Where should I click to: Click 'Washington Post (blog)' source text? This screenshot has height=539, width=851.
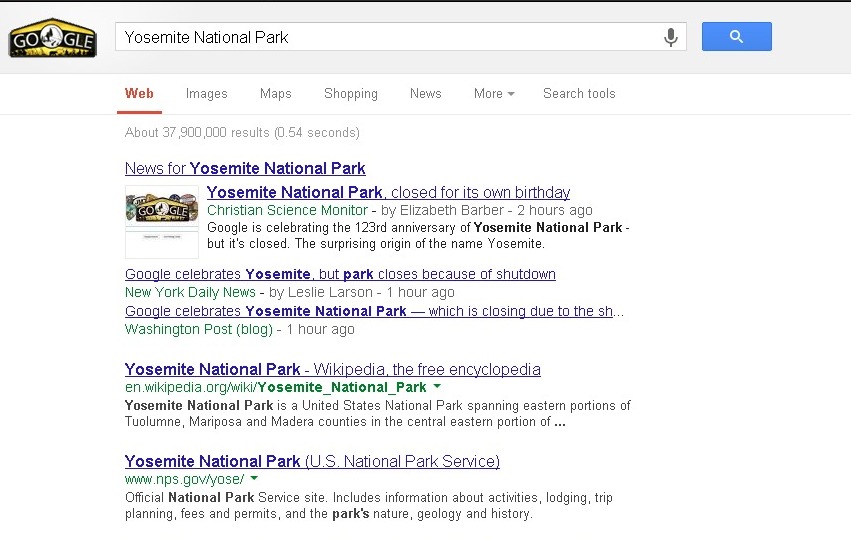[199, 329]
